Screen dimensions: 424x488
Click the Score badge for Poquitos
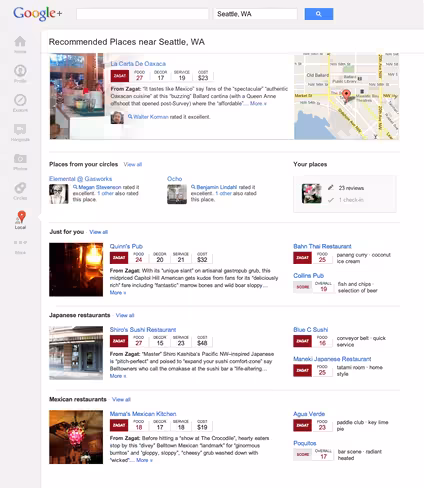coord(303,454)
